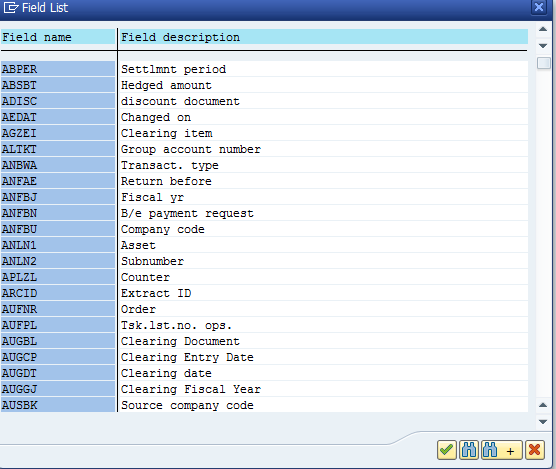Click description 'Counter'
556x469 pixels.
[x=145, y=277]
